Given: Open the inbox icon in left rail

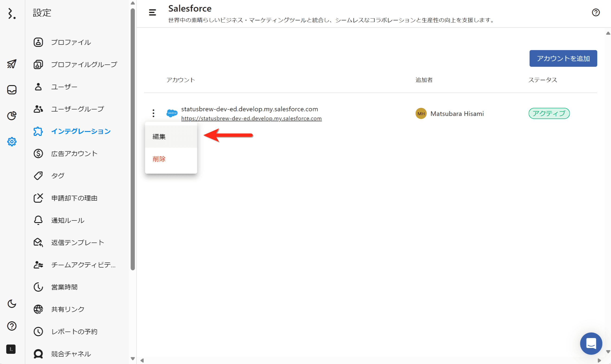Looking at the screenshot, I should [12, 90].
